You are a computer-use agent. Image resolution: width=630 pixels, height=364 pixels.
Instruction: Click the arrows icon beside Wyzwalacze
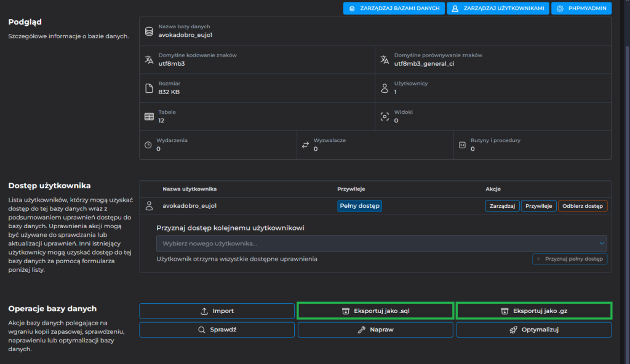(x=305, y=145)
